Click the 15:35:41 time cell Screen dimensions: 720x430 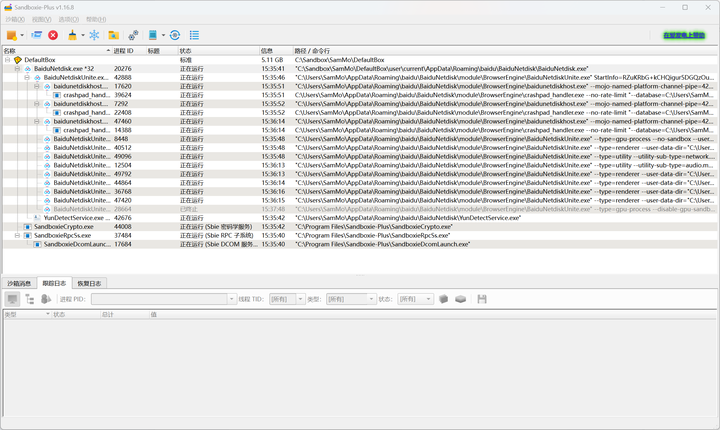pos(273,68)
